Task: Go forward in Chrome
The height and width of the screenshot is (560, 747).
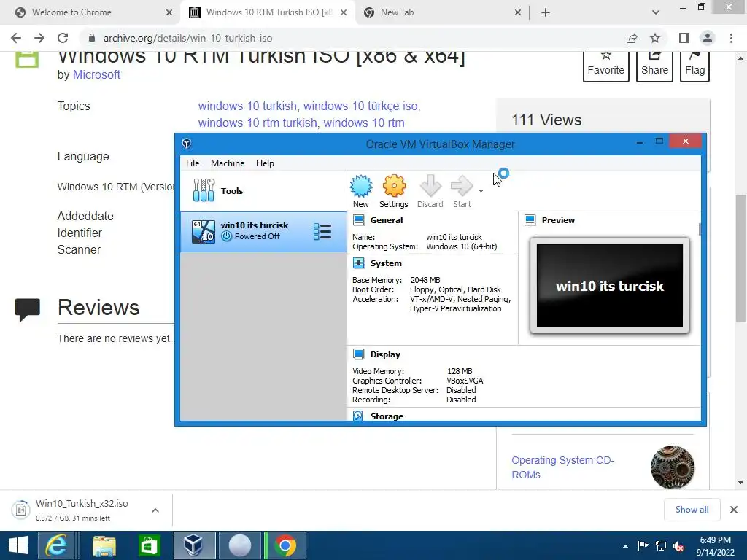Action: [x=39, y=38]
